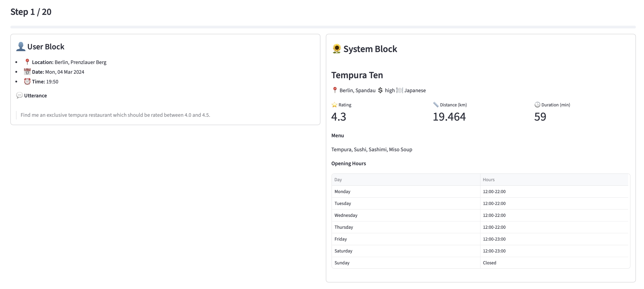
Task: Select the Monday row in opening hours
Action: [x=342, y=191]
